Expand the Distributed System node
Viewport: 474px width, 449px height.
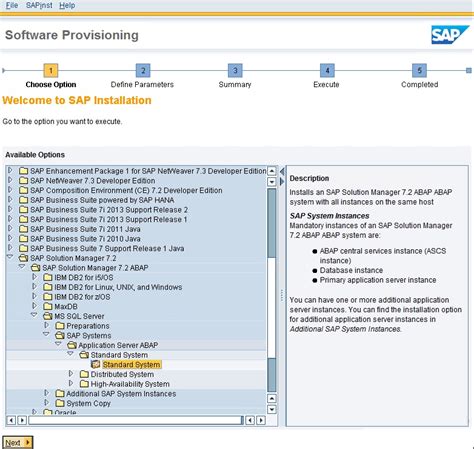pos(71,374)
